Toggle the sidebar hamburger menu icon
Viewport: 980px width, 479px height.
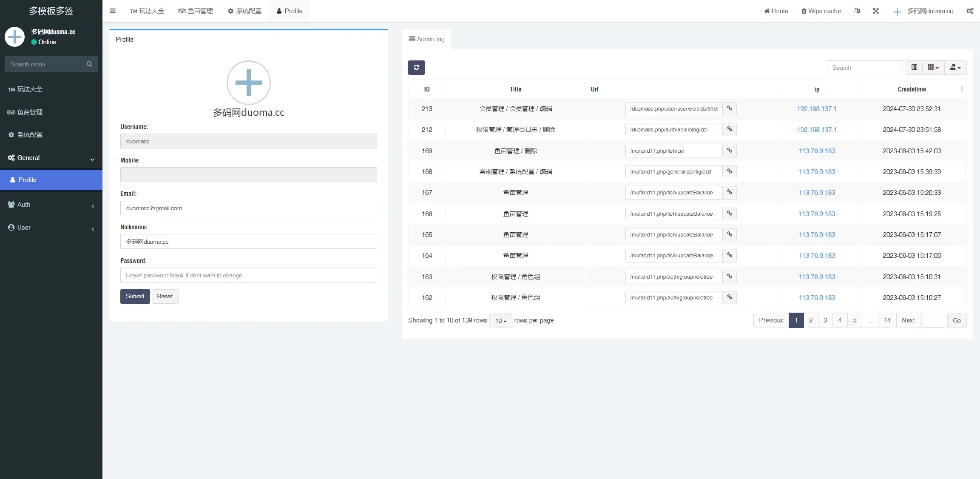(113, 11)
